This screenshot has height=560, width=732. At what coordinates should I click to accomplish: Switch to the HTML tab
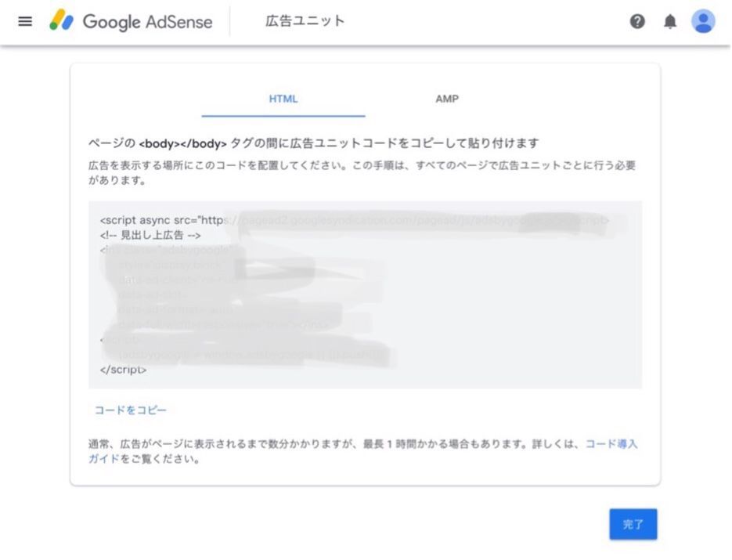(x=283, y=99)
